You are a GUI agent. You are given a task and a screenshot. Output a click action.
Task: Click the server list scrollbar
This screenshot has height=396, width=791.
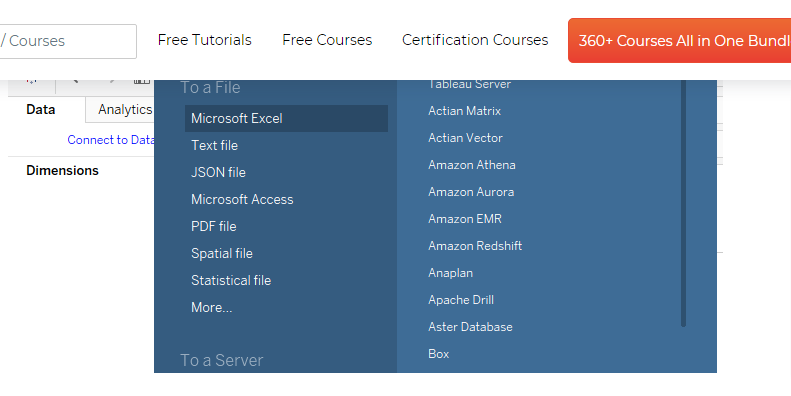point(684,202)
